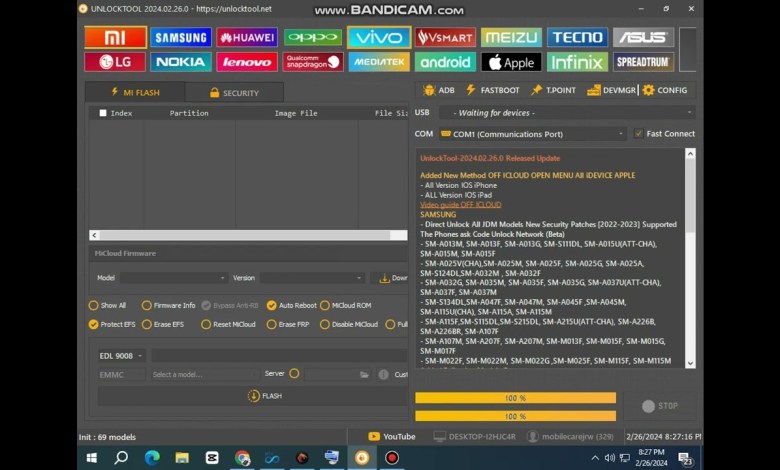780x470 pixels.
Task: Click the info icon beside Cust
Action: (383, 375)
